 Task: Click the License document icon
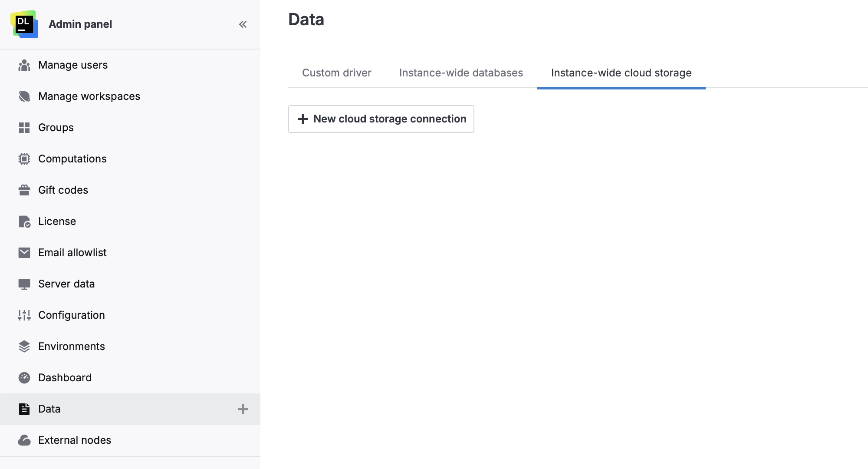(x=24, y=221)
